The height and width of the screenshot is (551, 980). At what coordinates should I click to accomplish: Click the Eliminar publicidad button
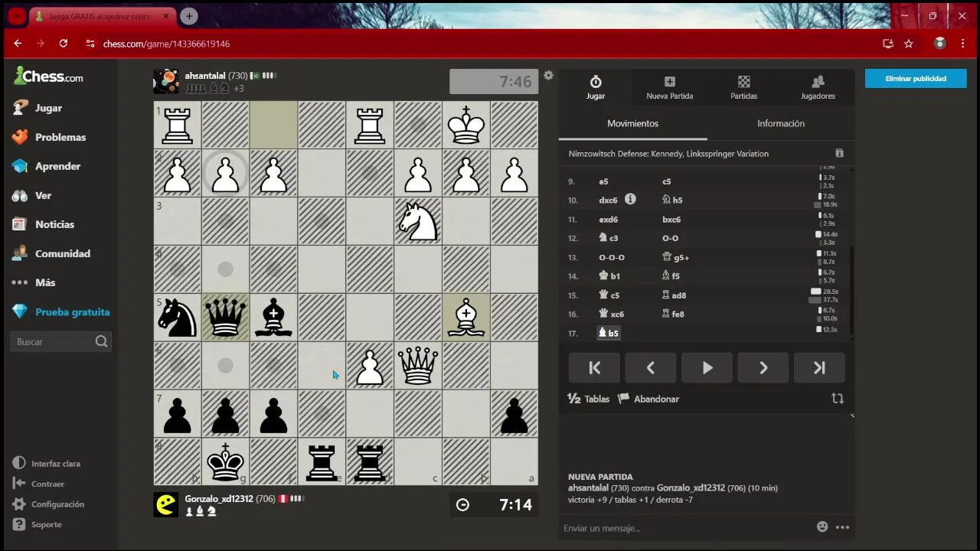[x=916, y=78]
